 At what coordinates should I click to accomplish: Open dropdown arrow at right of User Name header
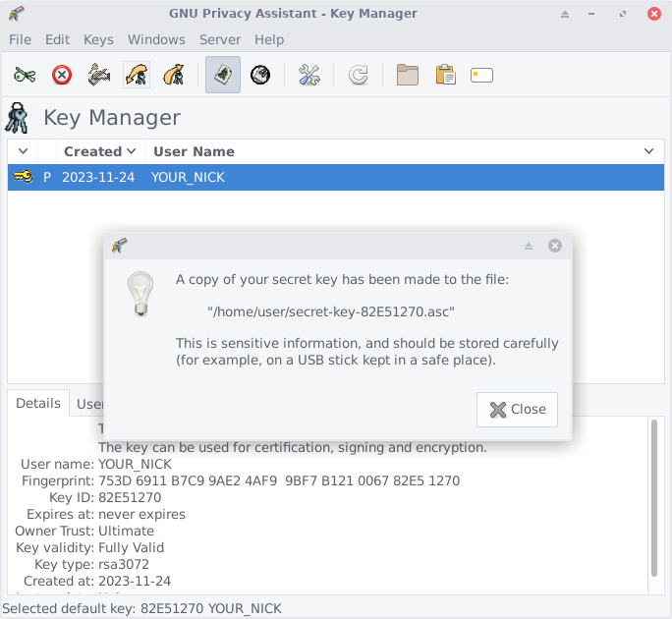[x=648, y=151]
